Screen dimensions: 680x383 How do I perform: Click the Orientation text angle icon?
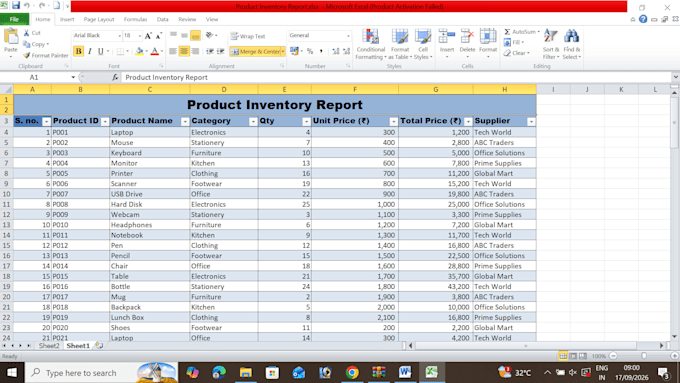pos(209,35)
